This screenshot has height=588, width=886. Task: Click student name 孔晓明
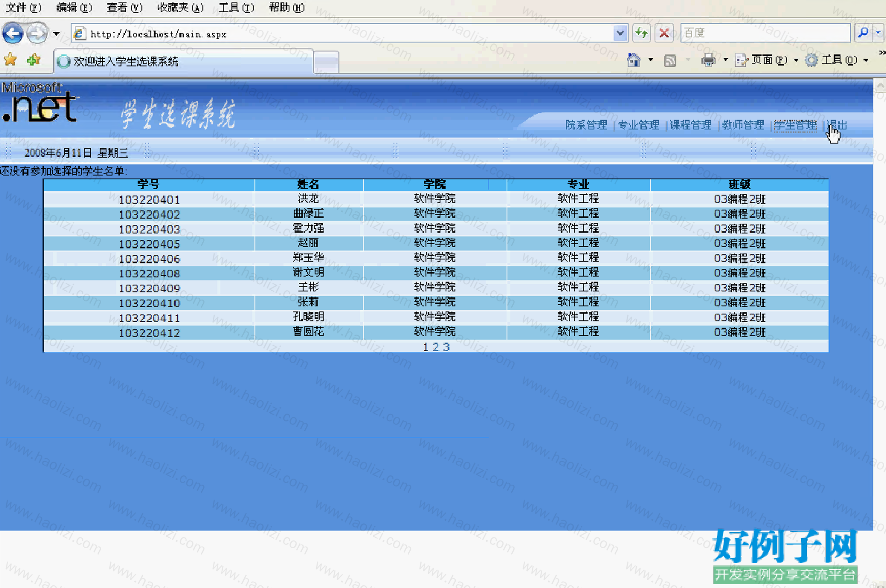click(x=308, y=317)
